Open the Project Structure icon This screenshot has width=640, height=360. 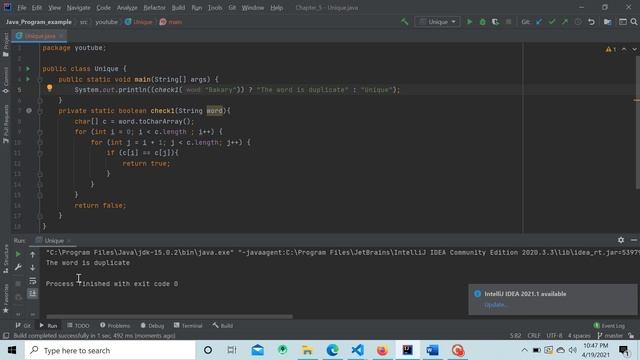coord(608,22)
